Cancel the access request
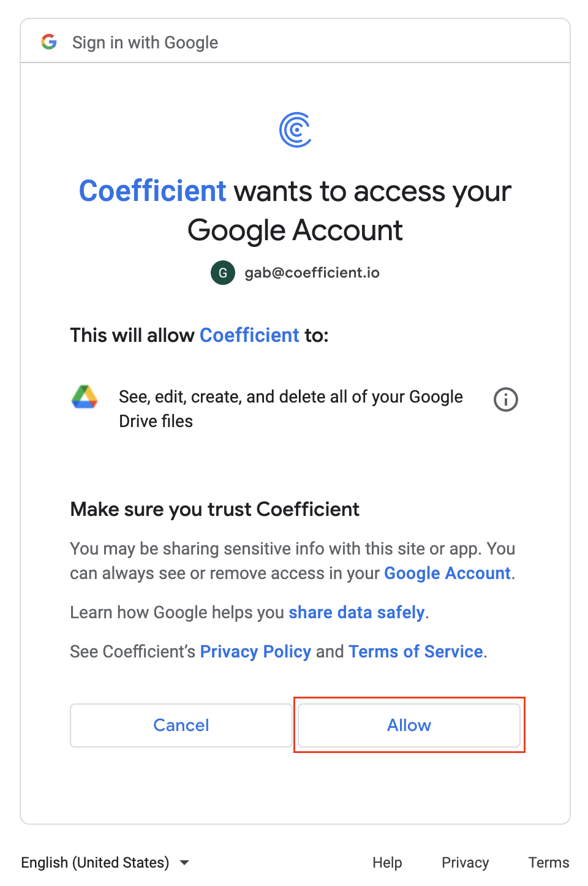588x886 pixels. pos(181,725)
